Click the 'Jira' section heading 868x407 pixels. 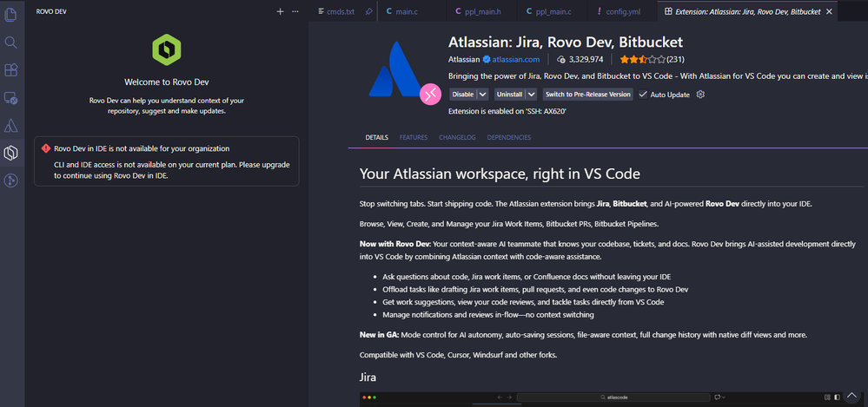click(368, 377)
